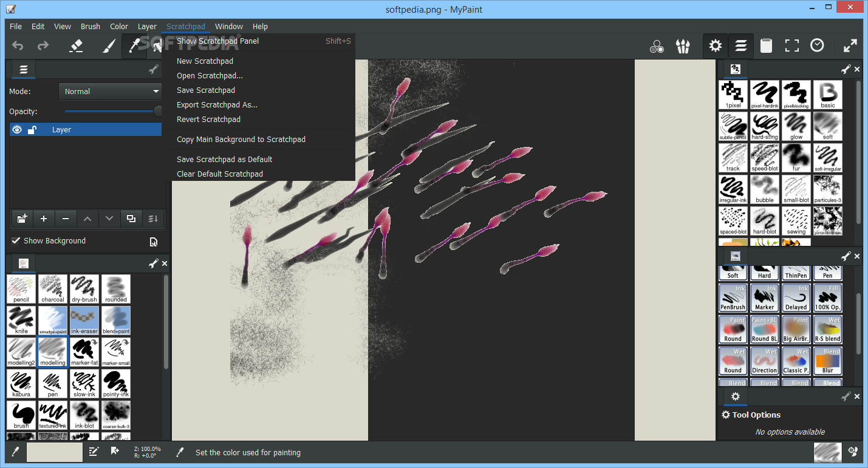
Task: Toggle the lock icon on Layer
Action: (32, 129)
